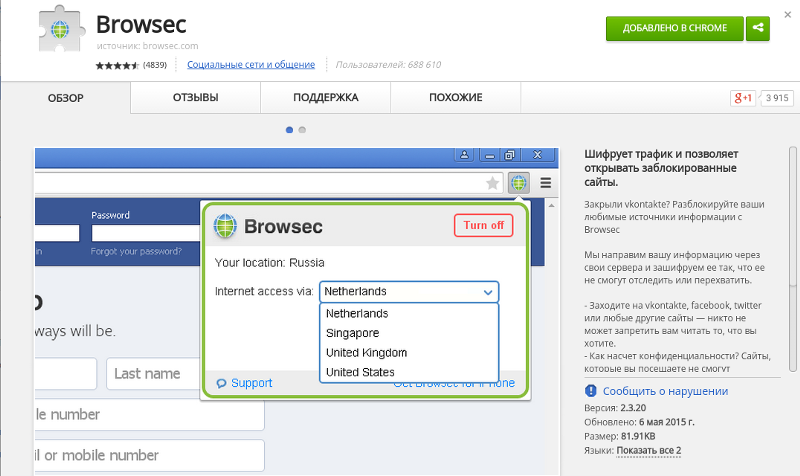Click the Password input field
Image resolution: width=800 pixels, height=476 pixels.
coord(146,233)
